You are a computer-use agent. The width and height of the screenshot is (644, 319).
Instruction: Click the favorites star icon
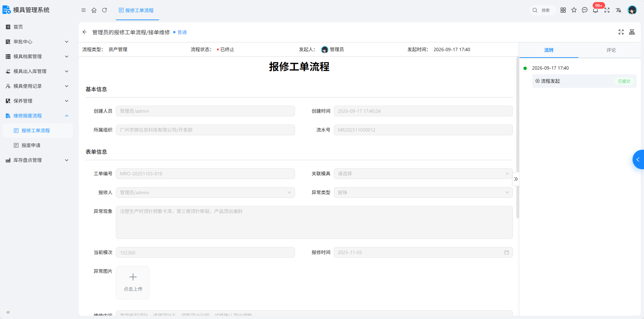(x=574, y=10)
